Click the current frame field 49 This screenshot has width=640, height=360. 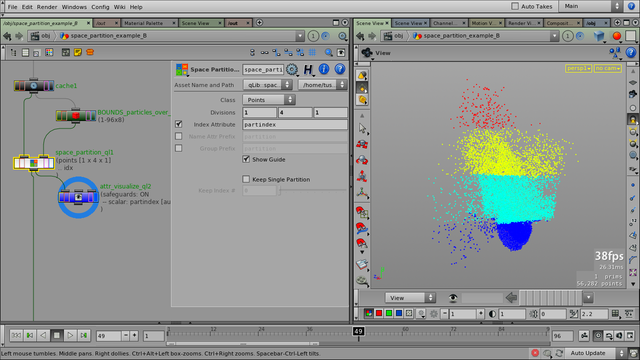click(108, 336)
